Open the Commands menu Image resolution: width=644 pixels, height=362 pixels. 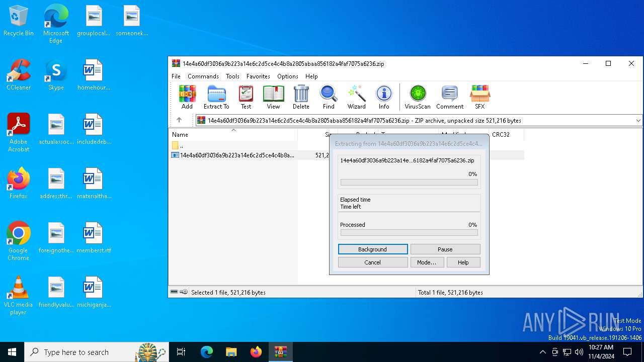(x=203, y=76)
